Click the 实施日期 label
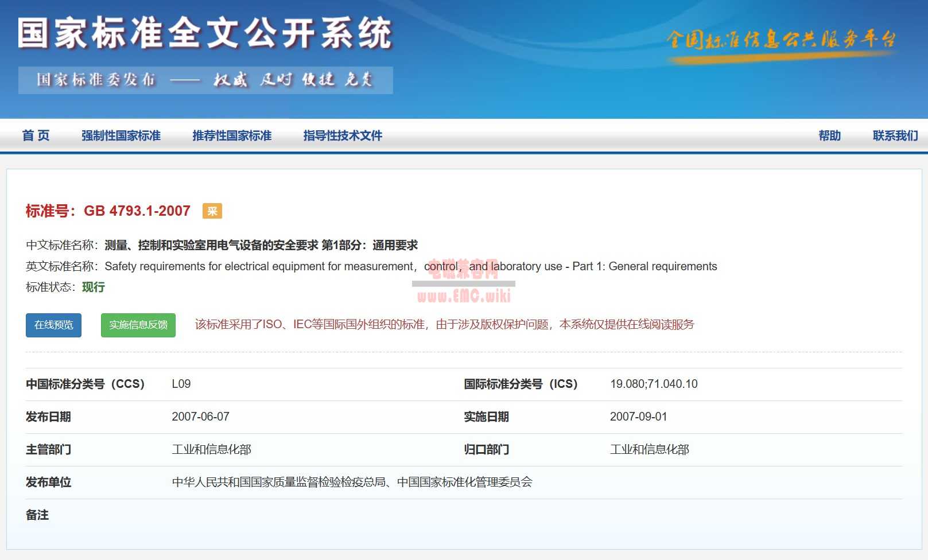The height and width of the screenshot is (560, 928). coord(486,417)
